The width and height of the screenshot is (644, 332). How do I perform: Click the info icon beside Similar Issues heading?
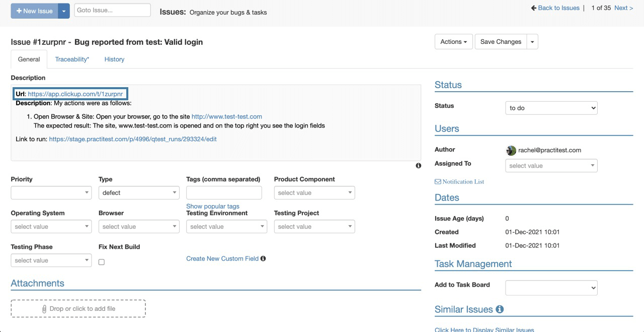coord(499,309)
